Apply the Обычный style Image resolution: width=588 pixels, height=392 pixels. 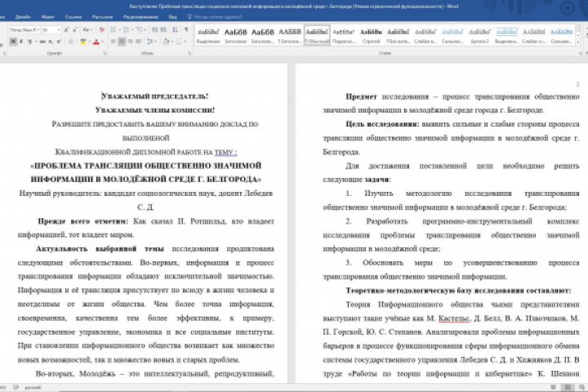click(x=317, y=35)
